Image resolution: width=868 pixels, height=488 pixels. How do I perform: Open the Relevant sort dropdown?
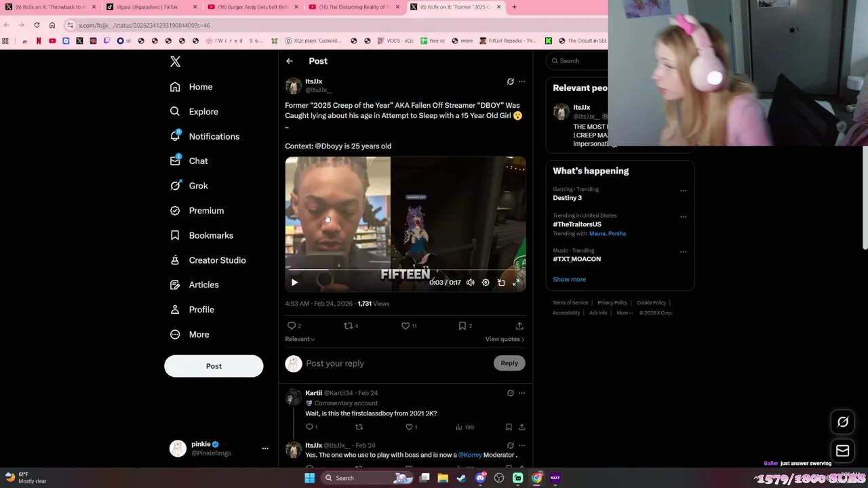300,339
